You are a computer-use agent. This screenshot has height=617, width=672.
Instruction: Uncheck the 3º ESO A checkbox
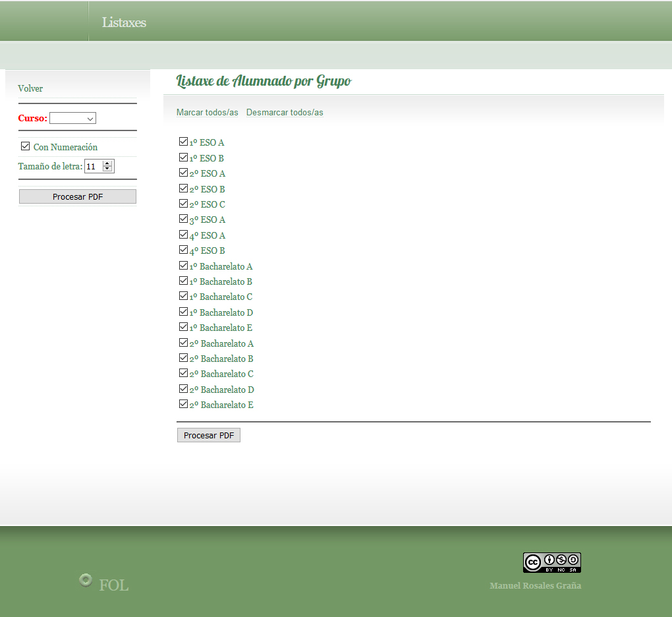coord(183,219)
